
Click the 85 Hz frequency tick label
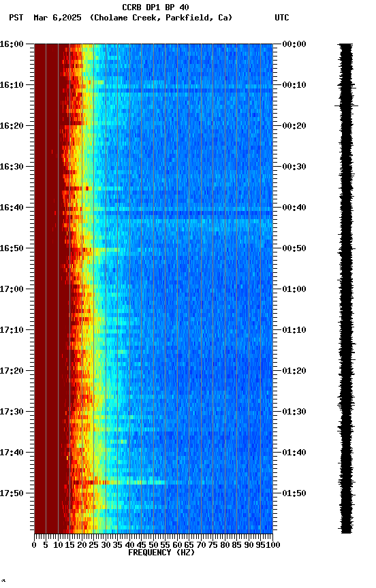coord(237,545)
